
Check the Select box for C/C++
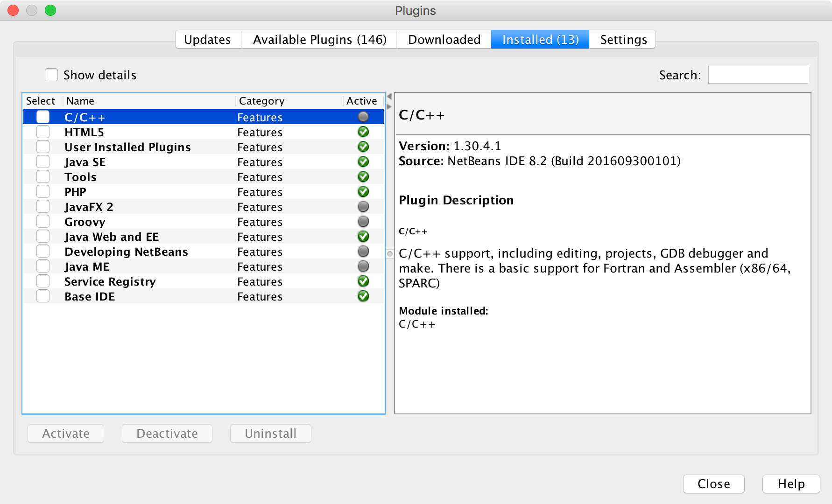42,117
